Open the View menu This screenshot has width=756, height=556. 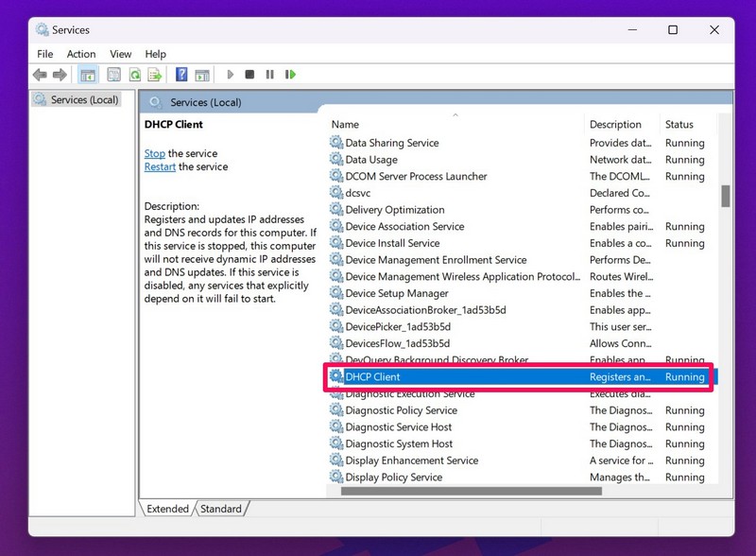120,54
